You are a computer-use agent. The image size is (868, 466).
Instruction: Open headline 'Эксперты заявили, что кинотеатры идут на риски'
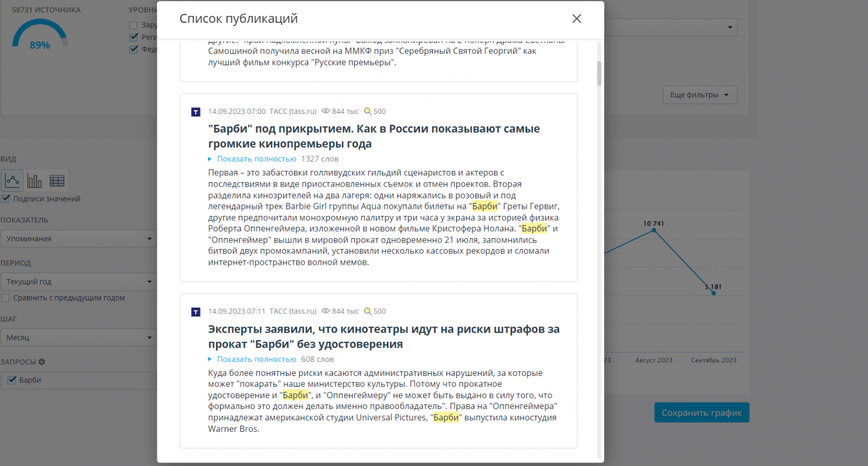coord(384,336)
